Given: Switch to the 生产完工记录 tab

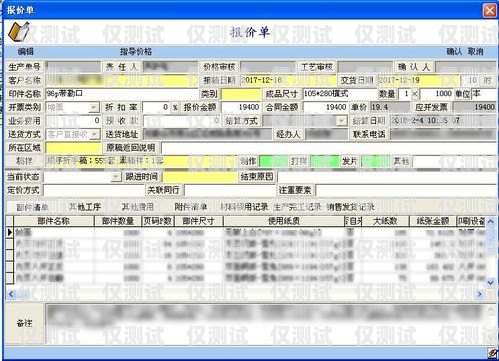Looking at the screenshot, I should (x=297, y=207).
